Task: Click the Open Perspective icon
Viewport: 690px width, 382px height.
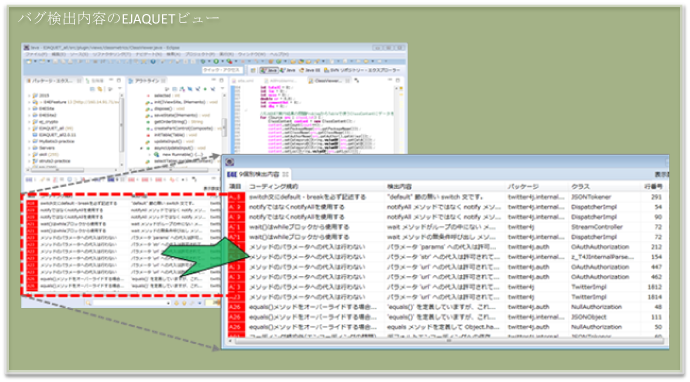Action: pyautogui.click(x=253, y=70)
